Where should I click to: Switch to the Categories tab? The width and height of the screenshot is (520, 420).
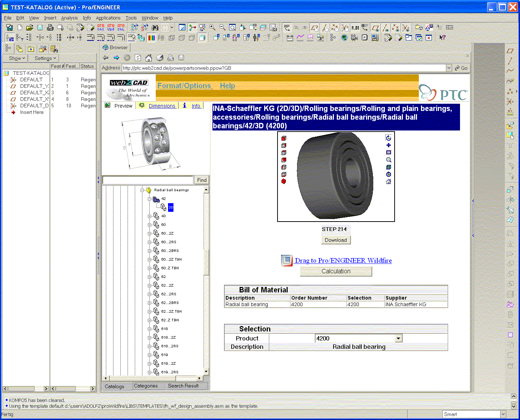click(x=146, y=386)
